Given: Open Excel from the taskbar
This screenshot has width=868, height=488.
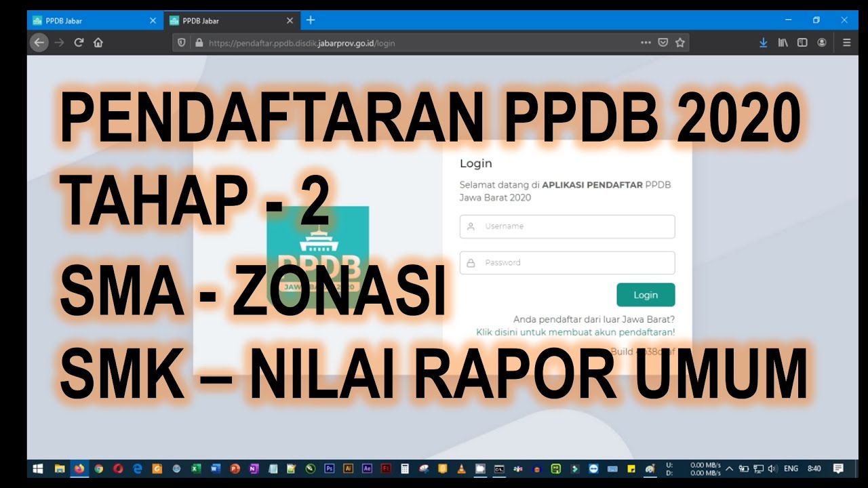Looking at the screenshot, I should 195,468.
